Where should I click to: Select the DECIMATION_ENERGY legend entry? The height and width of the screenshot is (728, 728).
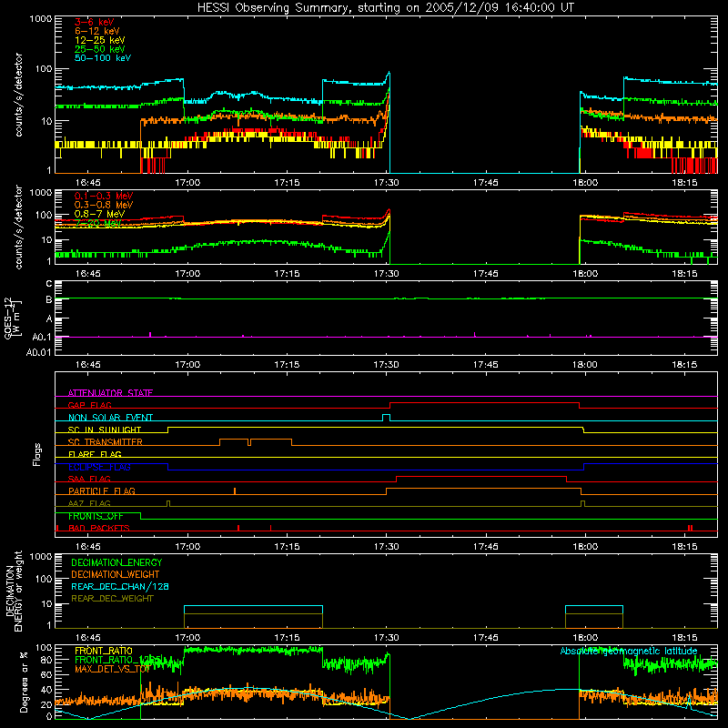[x=116, y=562]
